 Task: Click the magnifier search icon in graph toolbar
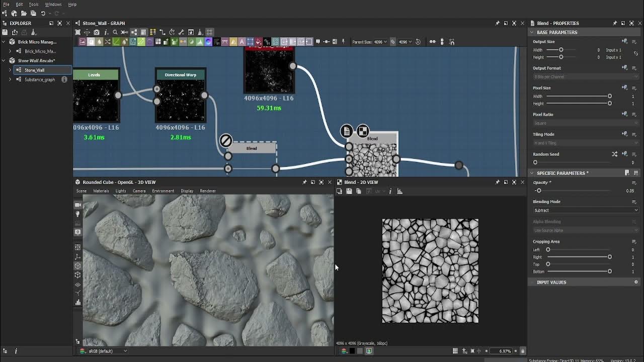115,32
